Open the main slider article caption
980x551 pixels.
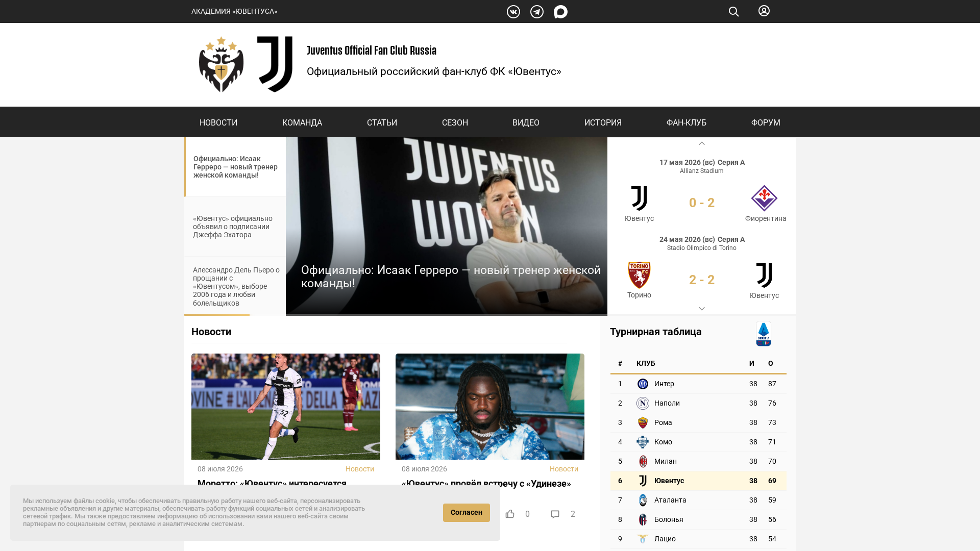point(451,277)
